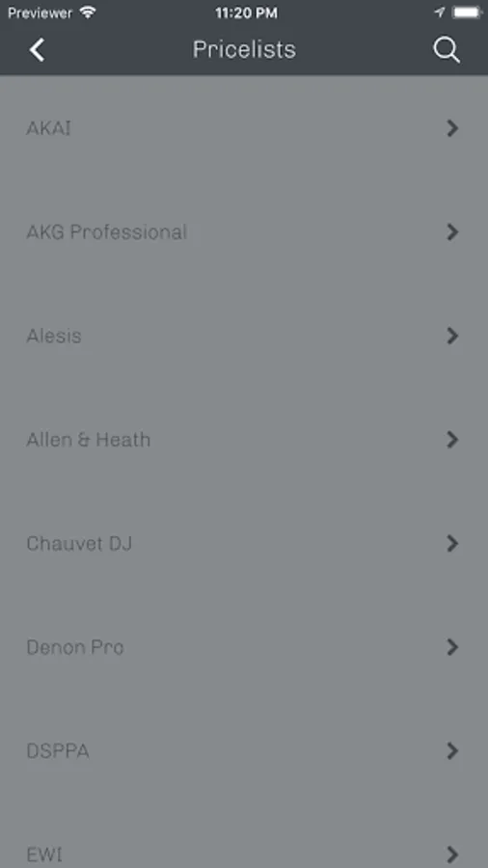Tap chevron next to DSPPA
The width and height of the screenshot is (488, 868).
(452, 750)
